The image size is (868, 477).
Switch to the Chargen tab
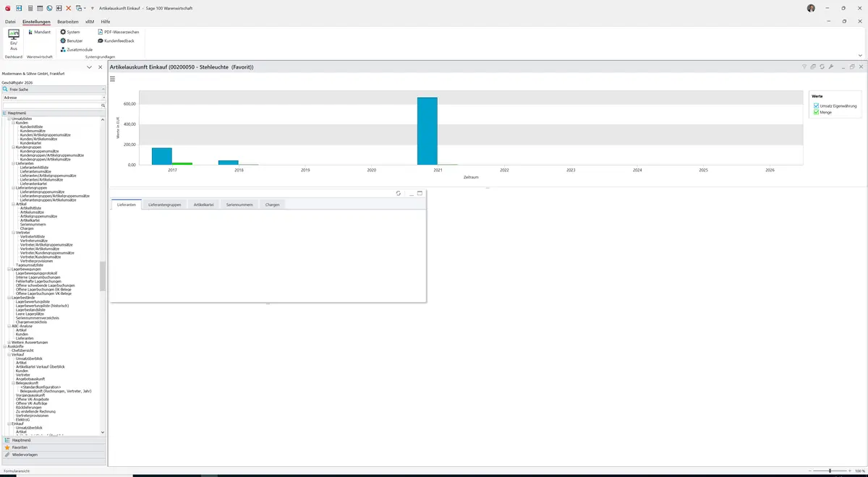pos(272,205)
